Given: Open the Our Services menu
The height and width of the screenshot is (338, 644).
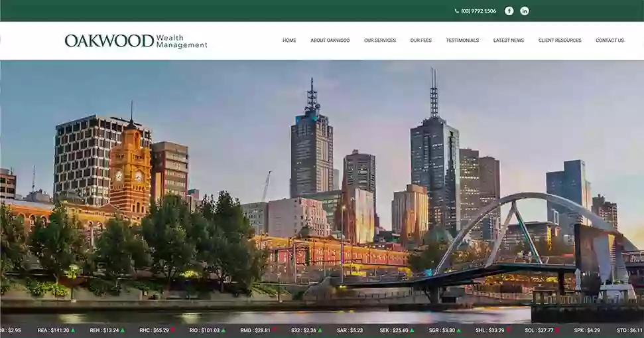Looking at the screenshot, I should pyautogui.click(x=379, y=41).
